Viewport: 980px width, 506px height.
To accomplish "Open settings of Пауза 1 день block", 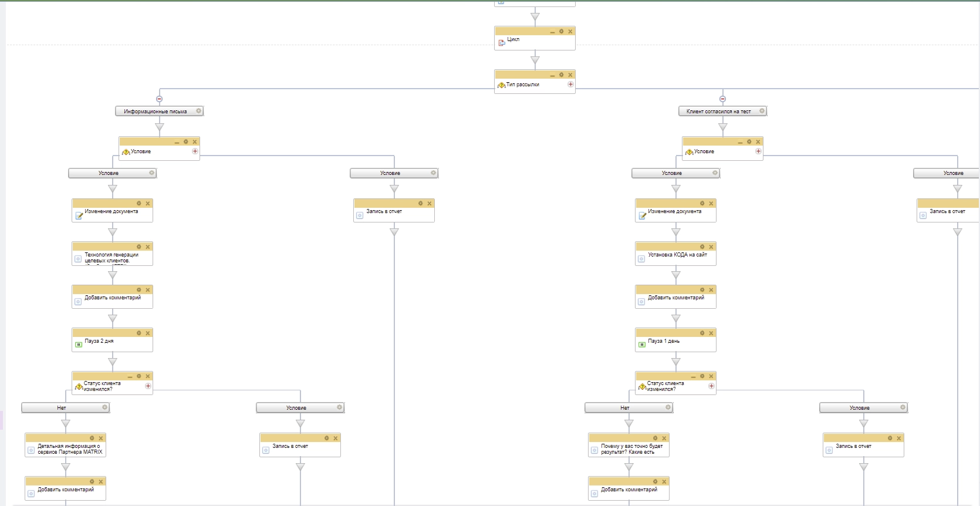I will point(702,333).
